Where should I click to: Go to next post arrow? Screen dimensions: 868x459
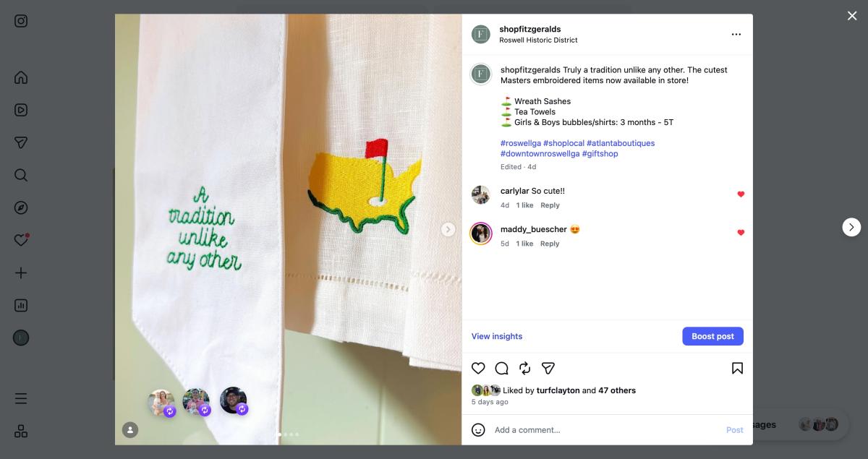(851, 227)
